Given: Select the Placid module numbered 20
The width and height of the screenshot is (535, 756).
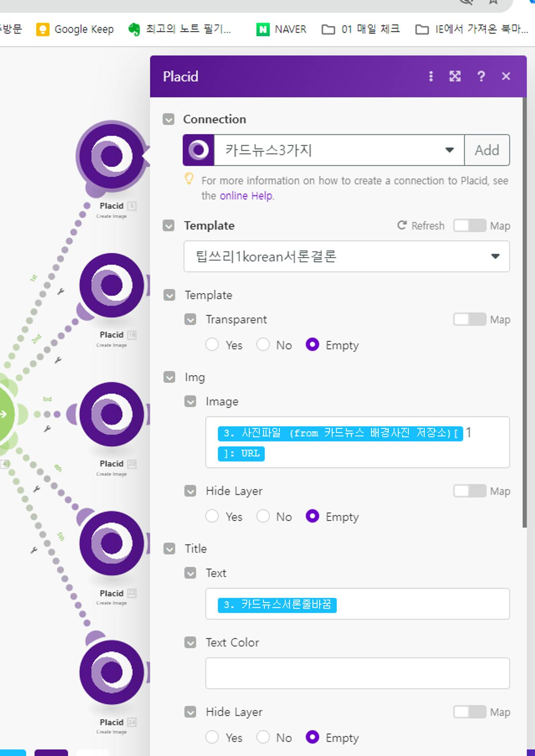Looking at the screenshot, I should point(111,414).
